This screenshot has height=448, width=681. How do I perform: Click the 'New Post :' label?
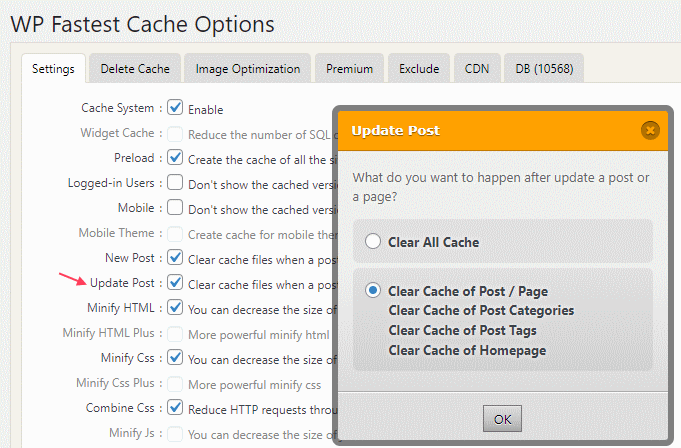point(134,258)
